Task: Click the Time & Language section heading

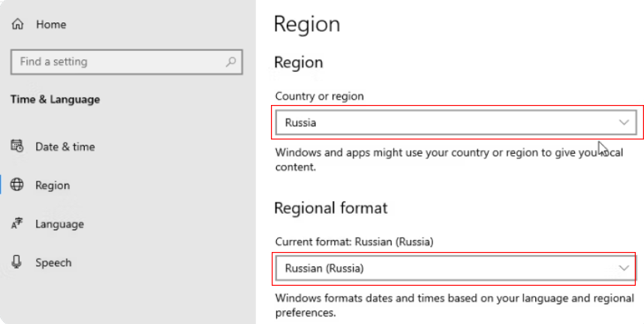Action: click(x=55, y=100)
